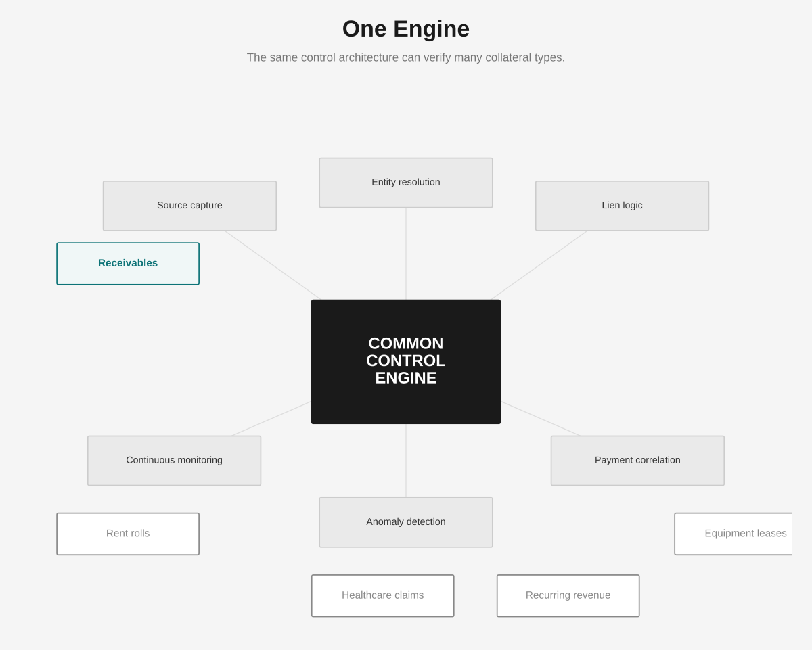
Task: Click the Equipment leases box
Action: 734,534
